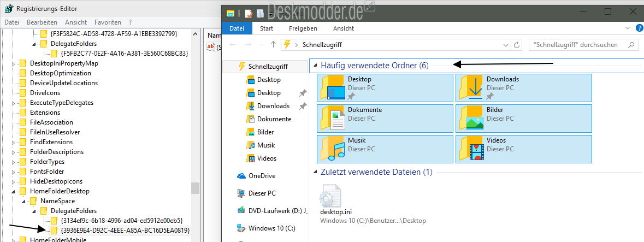The height and width of the screenshot is (242, 644).
Task: Open OneDrive in the navigation pane
Action: point(261,176)
